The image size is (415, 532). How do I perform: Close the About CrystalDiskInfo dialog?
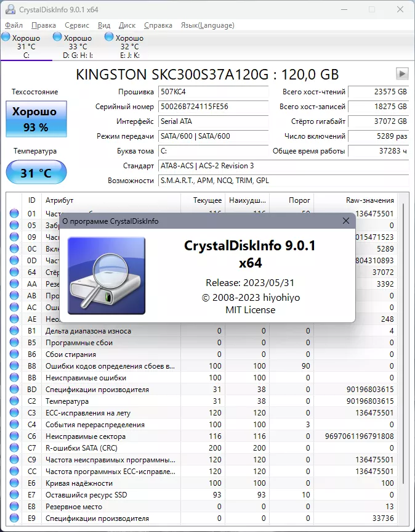[x=345, y=221]
